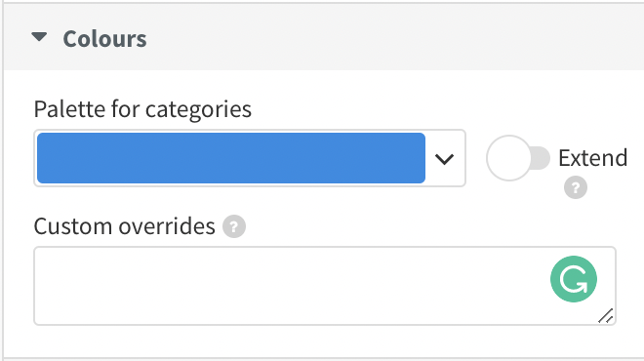Focus the Custom overrides text area
The image size is (644, 361).
[x=325, y=286]
